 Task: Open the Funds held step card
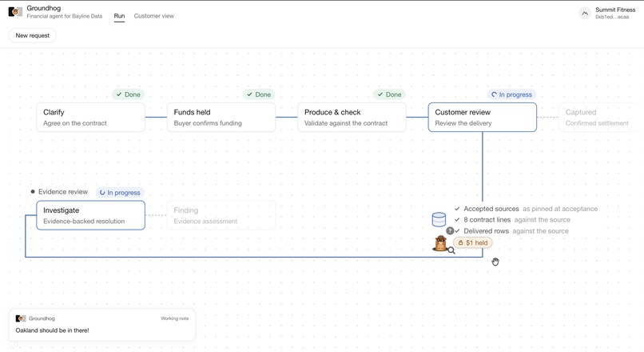221,117
